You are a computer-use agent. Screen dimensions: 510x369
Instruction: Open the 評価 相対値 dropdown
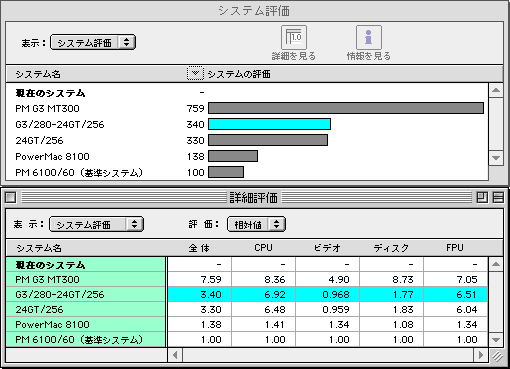point(256,224)
